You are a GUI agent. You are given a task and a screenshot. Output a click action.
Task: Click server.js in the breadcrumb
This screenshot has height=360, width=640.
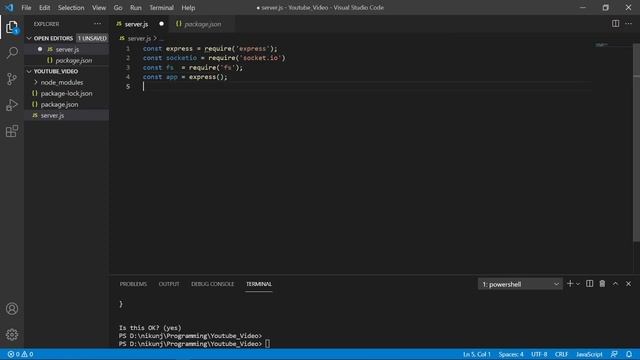[x=139, y=38]
